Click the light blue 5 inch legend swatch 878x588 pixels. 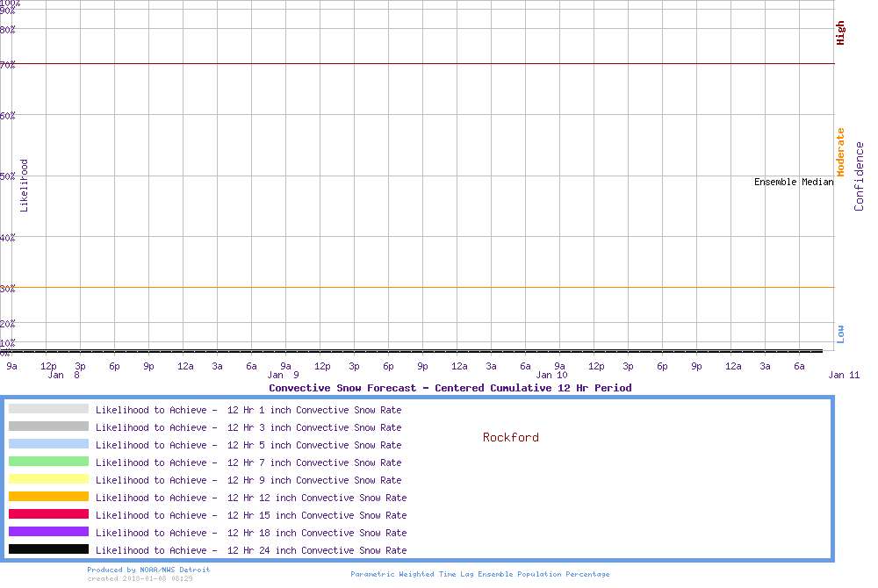48,444
